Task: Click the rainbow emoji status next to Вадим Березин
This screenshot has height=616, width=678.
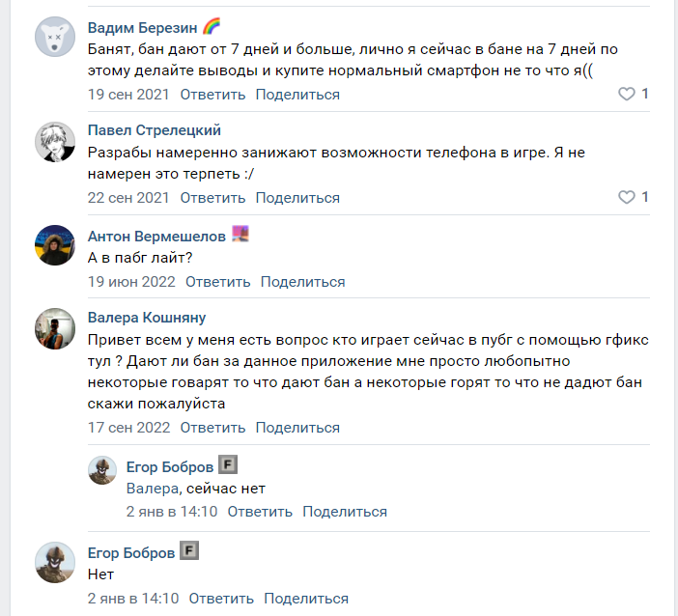Action: [212, 26]
